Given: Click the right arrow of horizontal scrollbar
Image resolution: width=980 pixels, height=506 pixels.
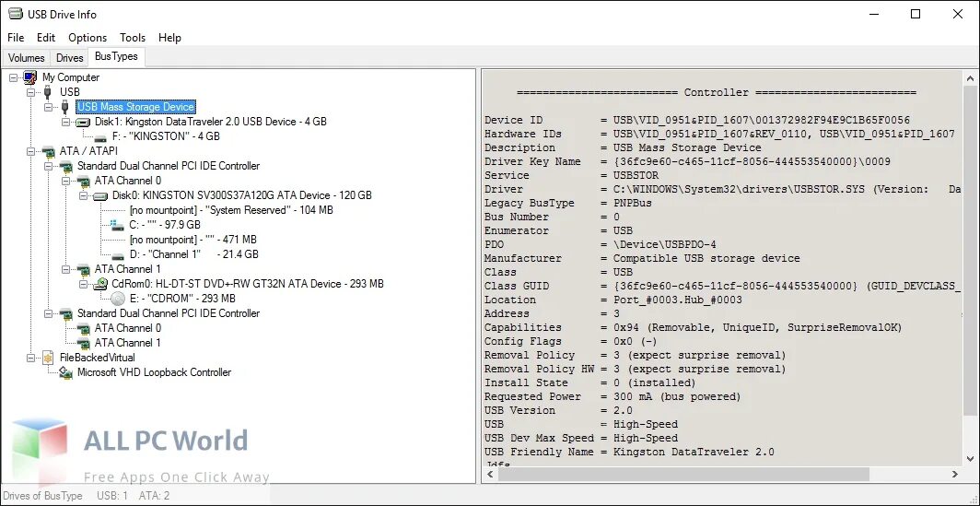Looking at the screenshot, I should (955, 475).
